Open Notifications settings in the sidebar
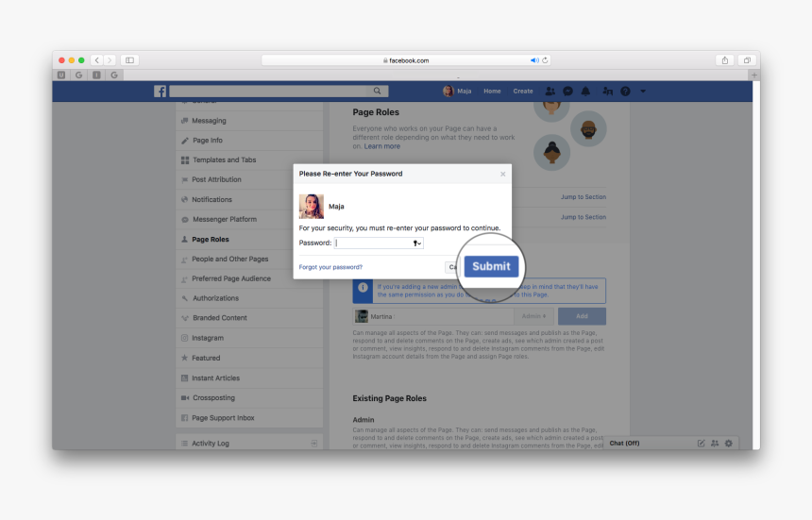812x520 pixels. click(249, 199)
